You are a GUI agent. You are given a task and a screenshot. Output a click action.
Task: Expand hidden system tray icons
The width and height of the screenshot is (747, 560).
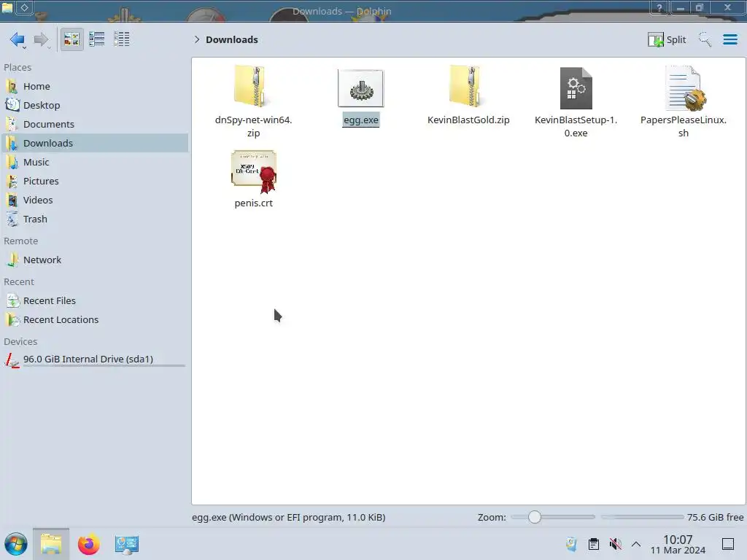636,544
